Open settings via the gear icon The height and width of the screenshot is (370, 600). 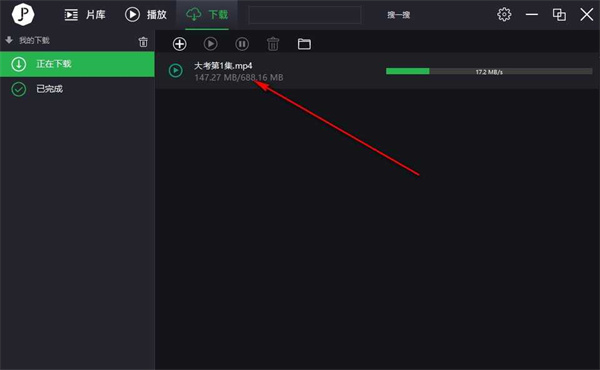coord(504,15)
